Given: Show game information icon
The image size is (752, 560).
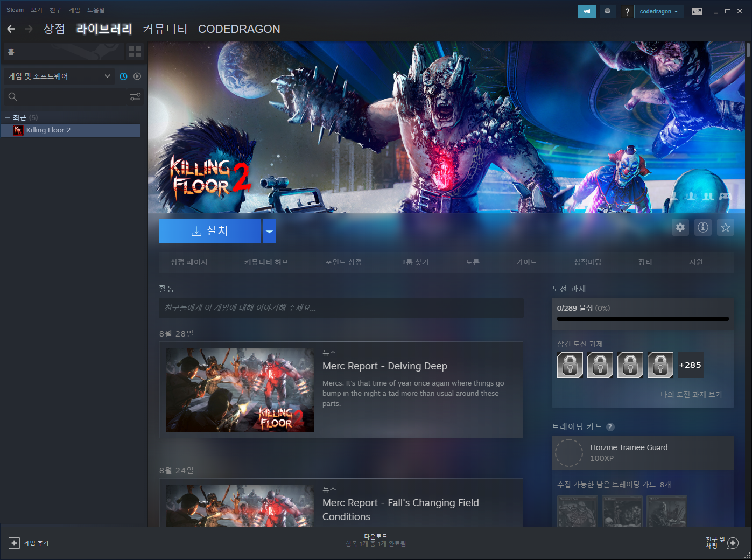Looking at the screenshot, I should 703,227.
